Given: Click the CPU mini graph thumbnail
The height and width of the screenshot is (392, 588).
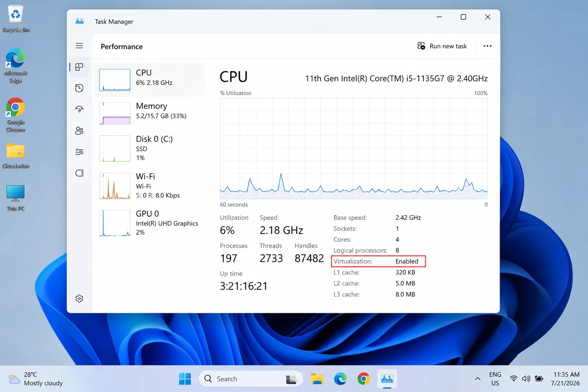Looking at the screenshot, I should pos(115,80).
